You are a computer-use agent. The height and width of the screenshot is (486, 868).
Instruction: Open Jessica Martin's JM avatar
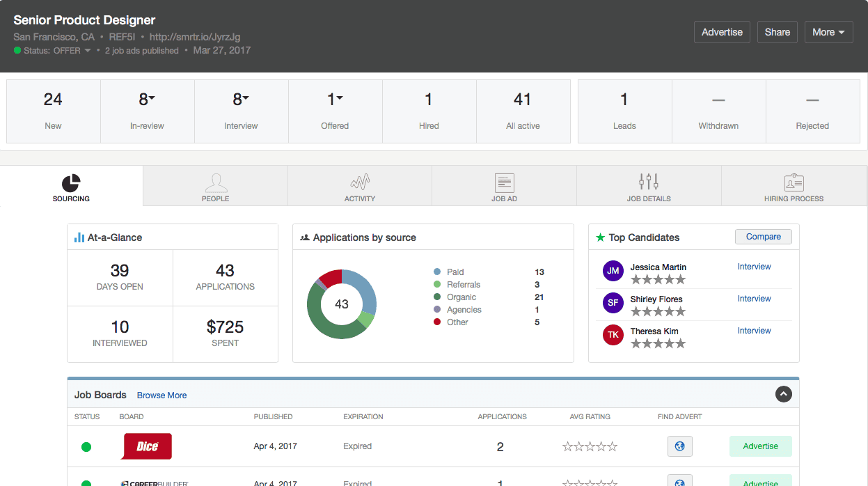(x=613, y=271)
